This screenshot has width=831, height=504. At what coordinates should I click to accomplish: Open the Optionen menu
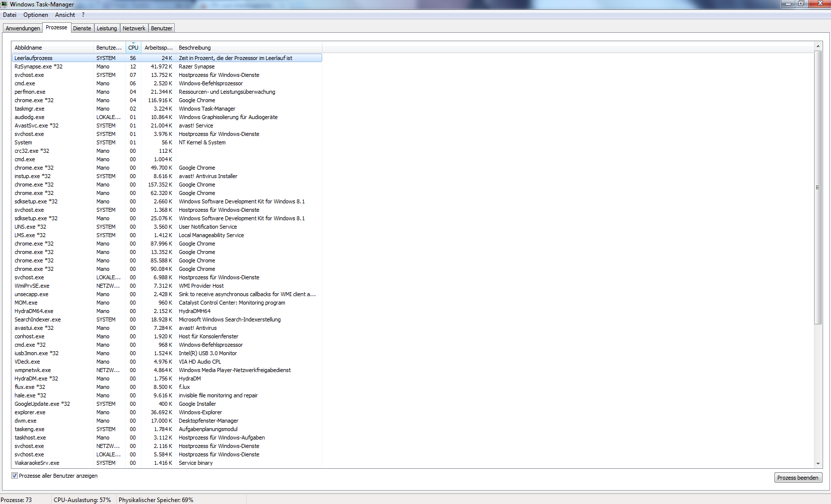(36, 15)
